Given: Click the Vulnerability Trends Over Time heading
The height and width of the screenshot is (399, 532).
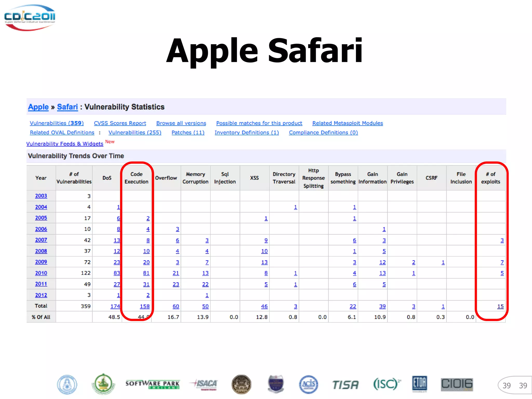Looking at the screenshot, I should pos(76,156).
